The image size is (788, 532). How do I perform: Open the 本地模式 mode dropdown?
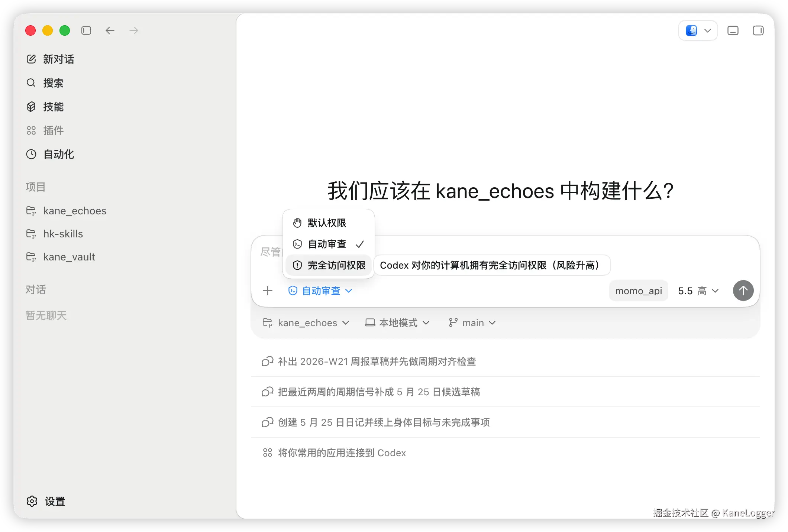[397, 323]
